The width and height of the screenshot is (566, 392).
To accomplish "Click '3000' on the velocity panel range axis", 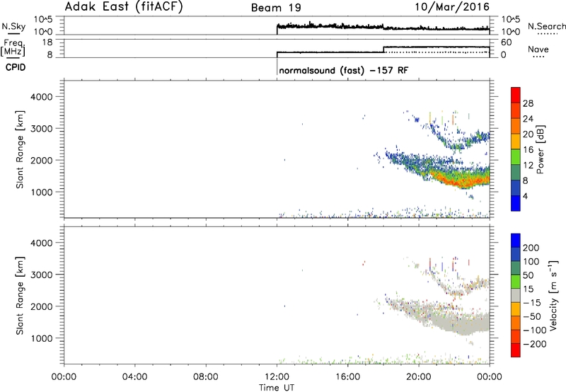I will tap(41, 275).
